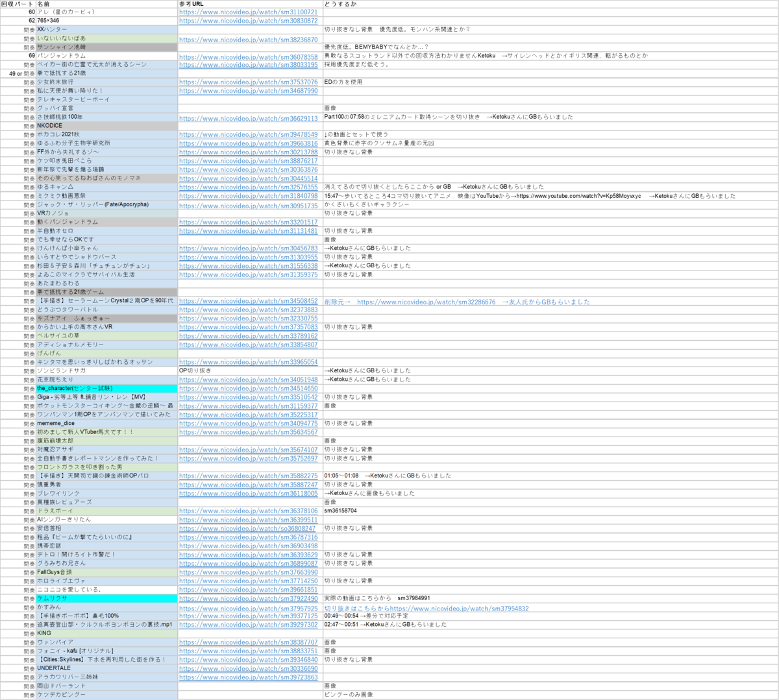Open the sm37954832 cutout link
This screenshot has height=700, width=779.
(x=459, y=609)
